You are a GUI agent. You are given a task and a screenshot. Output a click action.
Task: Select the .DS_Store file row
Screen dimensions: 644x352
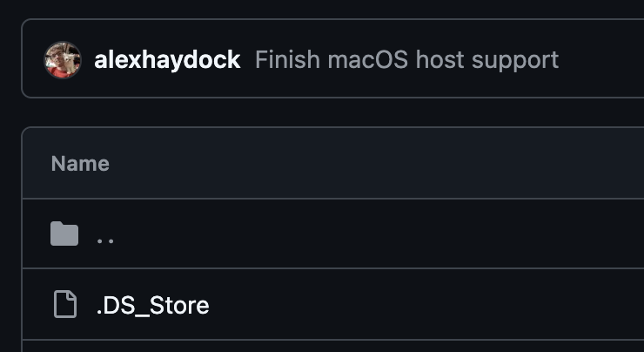click(x=348, y=305)
